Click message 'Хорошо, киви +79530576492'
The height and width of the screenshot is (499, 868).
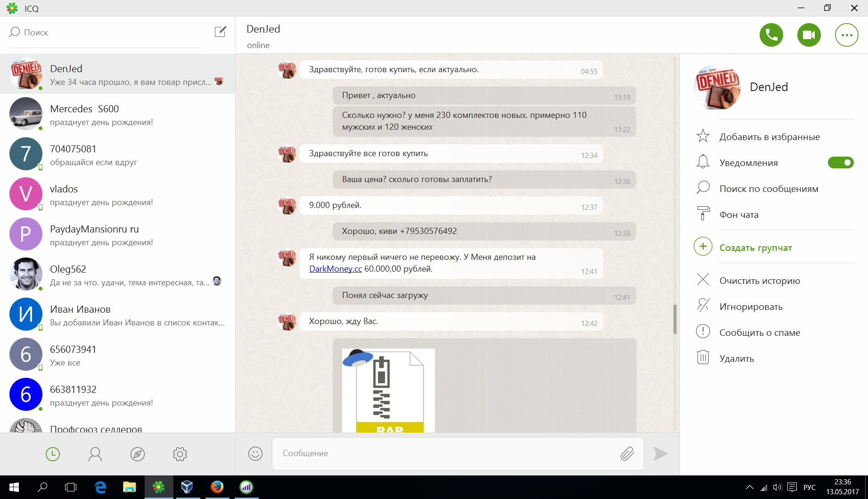click(484, 231)
